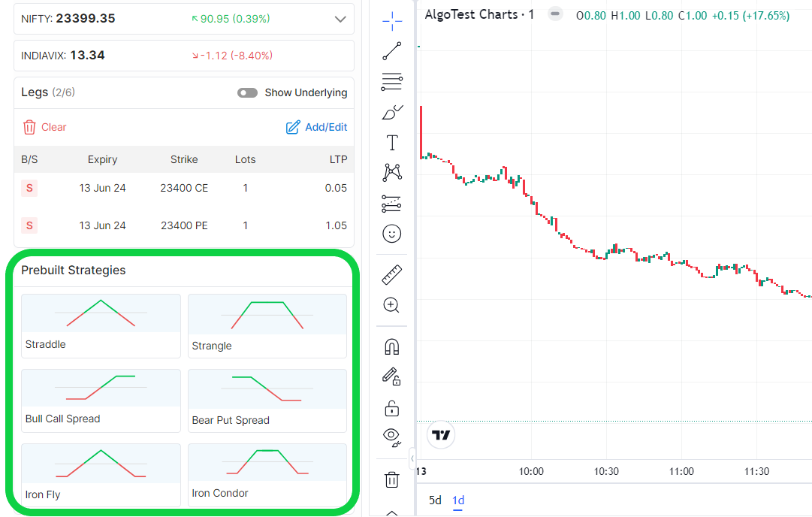Click the 13 Jun 24 expiry of CE leg
The height and width of the screenshot is (517, 812).
[102, 188]
